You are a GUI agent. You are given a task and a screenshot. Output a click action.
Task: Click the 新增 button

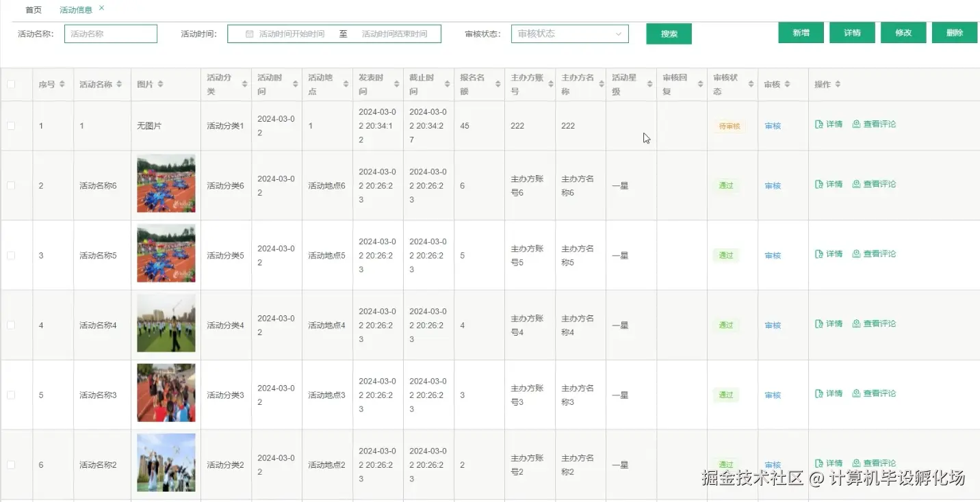(801, 33)
